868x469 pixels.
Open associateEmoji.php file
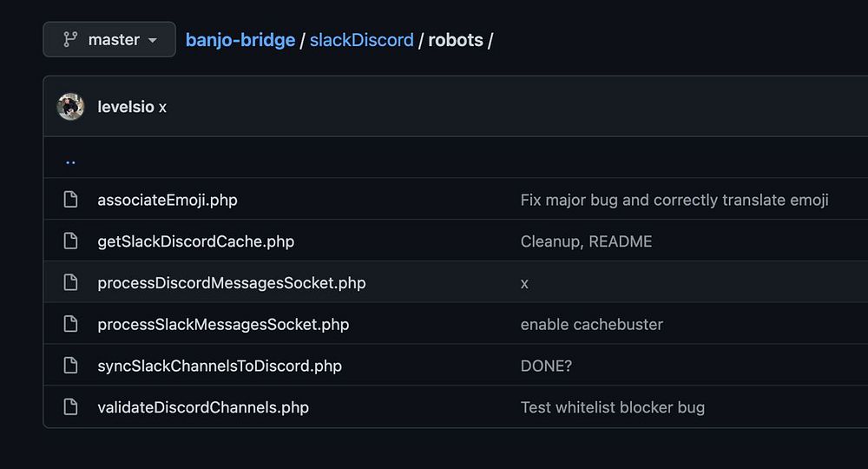pos(168,200)
